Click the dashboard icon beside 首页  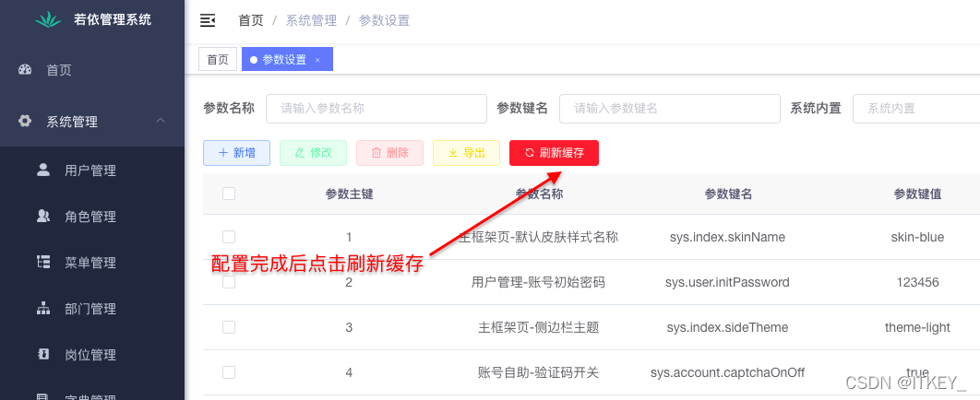point(25,70)
